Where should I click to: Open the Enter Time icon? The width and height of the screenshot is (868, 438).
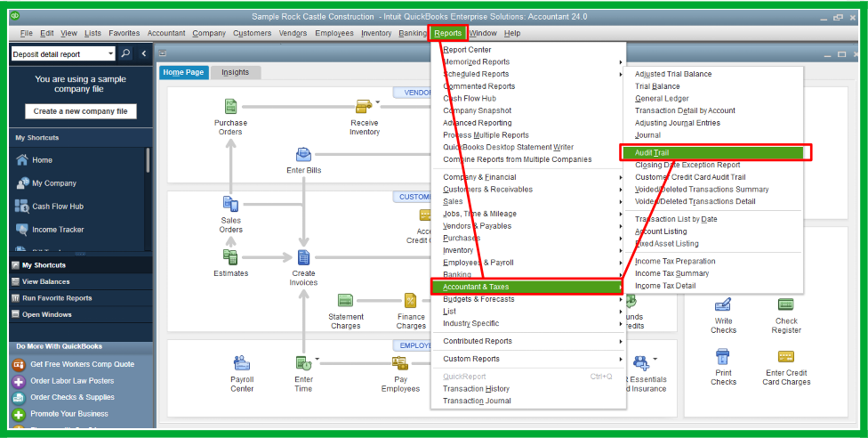coord(303,364)
